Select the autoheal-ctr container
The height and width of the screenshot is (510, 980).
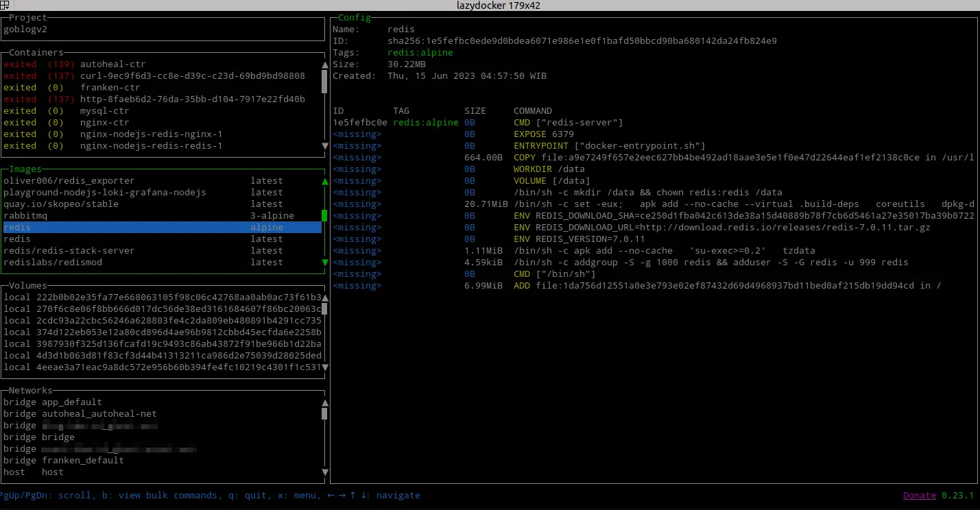click(112, 64)
